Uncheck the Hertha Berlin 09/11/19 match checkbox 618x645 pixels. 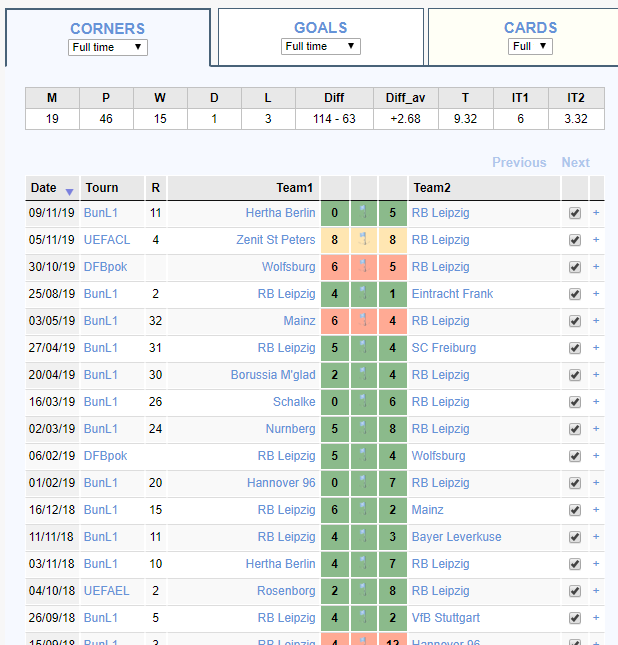(575, 213)
